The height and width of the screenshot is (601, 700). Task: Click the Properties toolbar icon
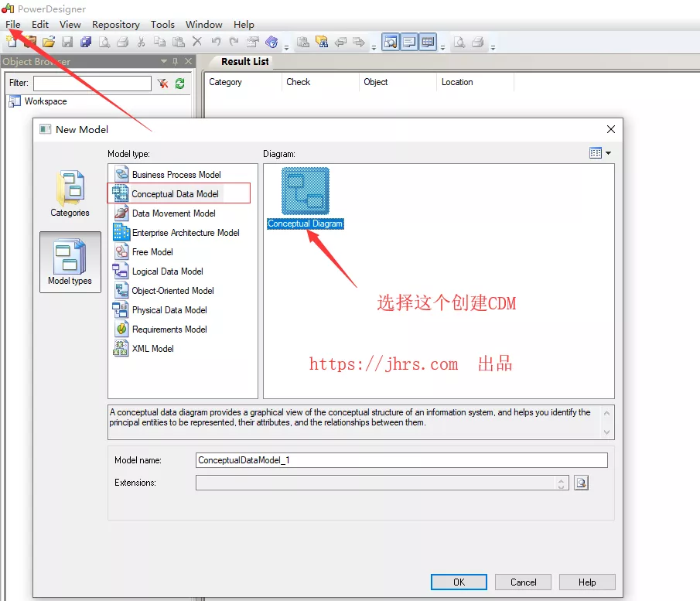253,43
